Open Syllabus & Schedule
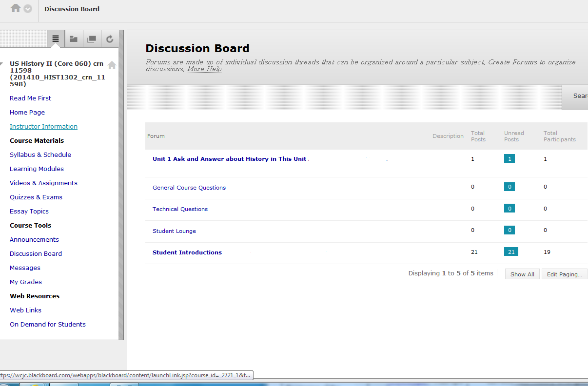Image resolution: width=588 pixels, height=386 pixels. click(40, 154)
